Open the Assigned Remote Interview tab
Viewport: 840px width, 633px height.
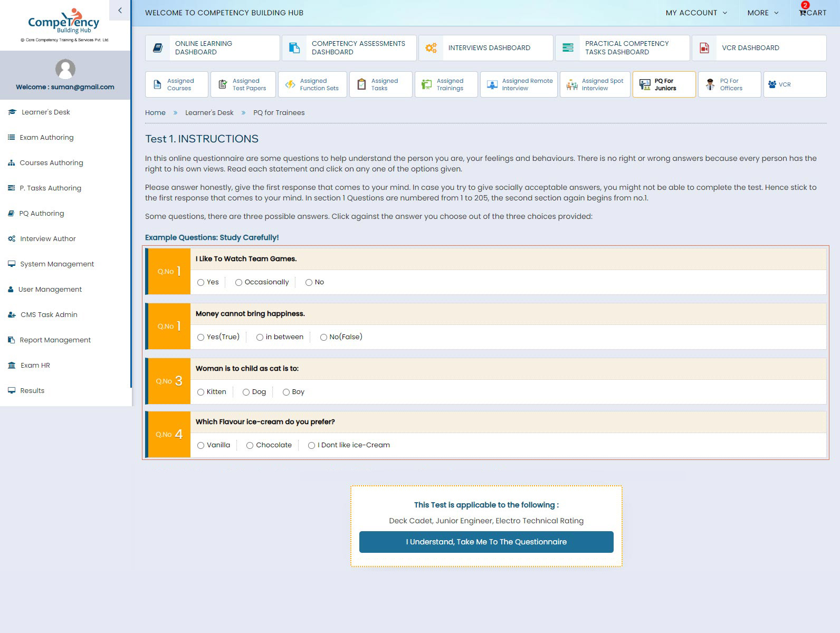[519, 84]
